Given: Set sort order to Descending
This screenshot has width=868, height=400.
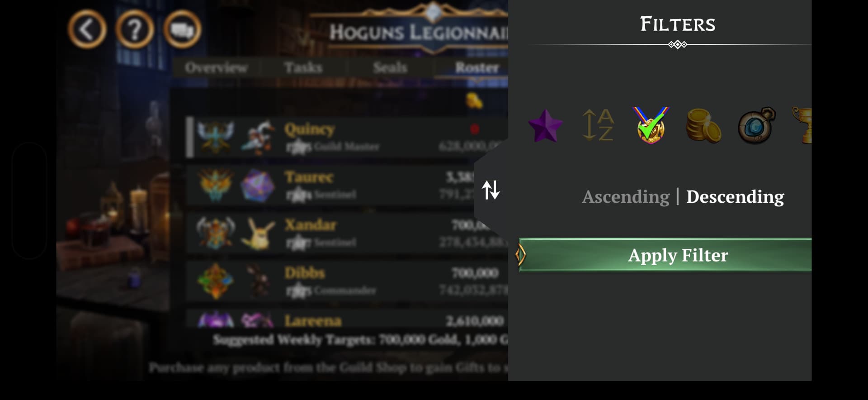Looking at the screenshot, I should point(735,197).
